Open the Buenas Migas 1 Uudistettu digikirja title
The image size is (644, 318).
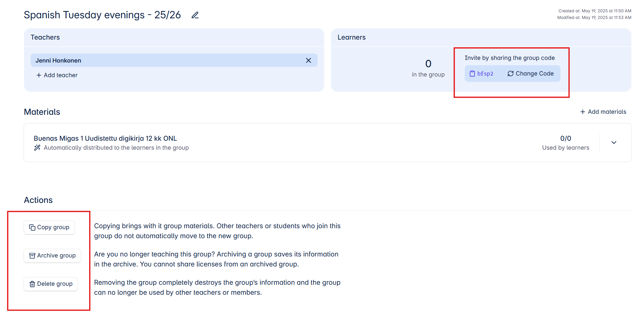[x=105, y=138]
